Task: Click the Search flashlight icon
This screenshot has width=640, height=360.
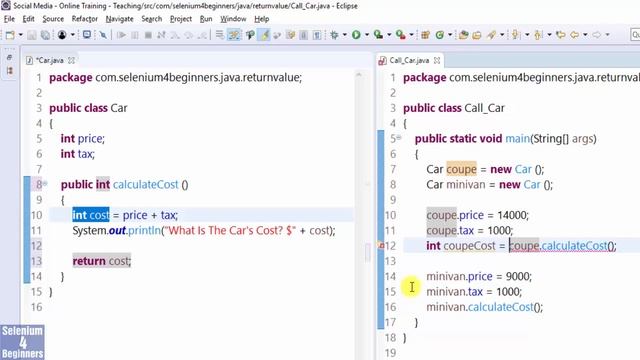Action: (491, 35)
